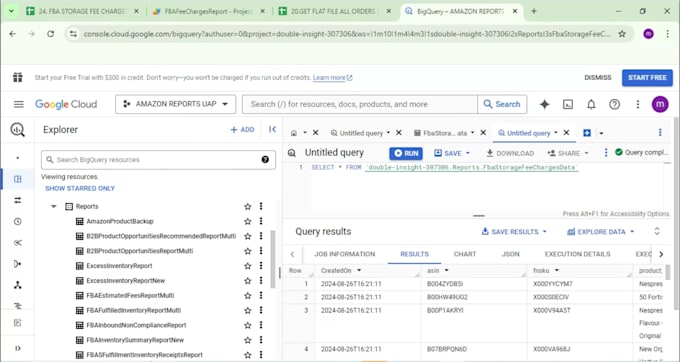Activate Cloud Shell terminal icon

[568, 104]
